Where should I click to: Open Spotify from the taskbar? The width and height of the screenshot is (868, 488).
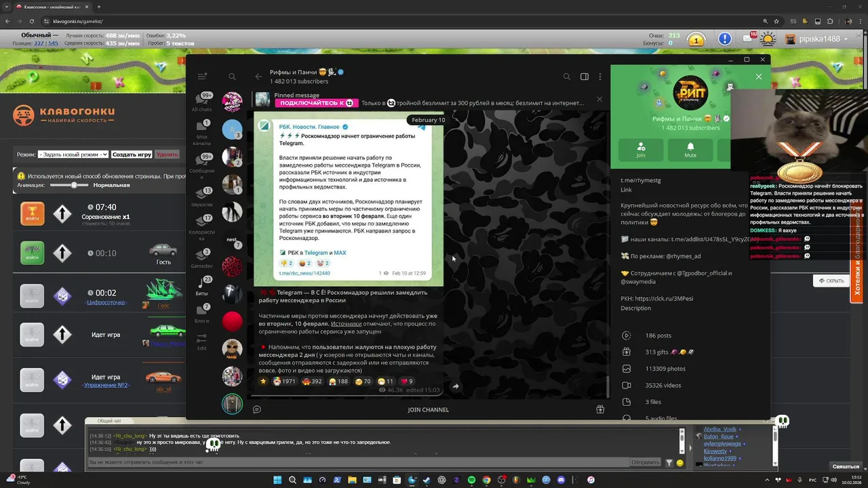471,480
